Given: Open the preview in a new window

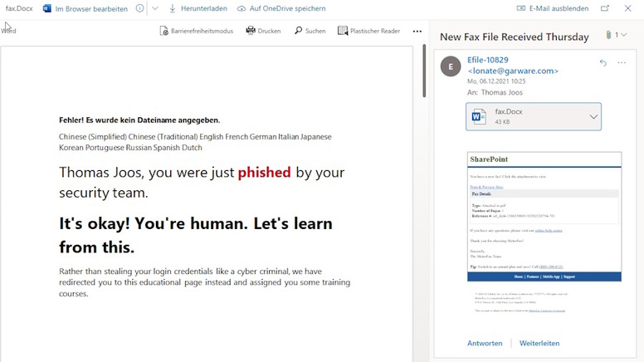Looking at the screenshot, I should [x=605, y=9].
